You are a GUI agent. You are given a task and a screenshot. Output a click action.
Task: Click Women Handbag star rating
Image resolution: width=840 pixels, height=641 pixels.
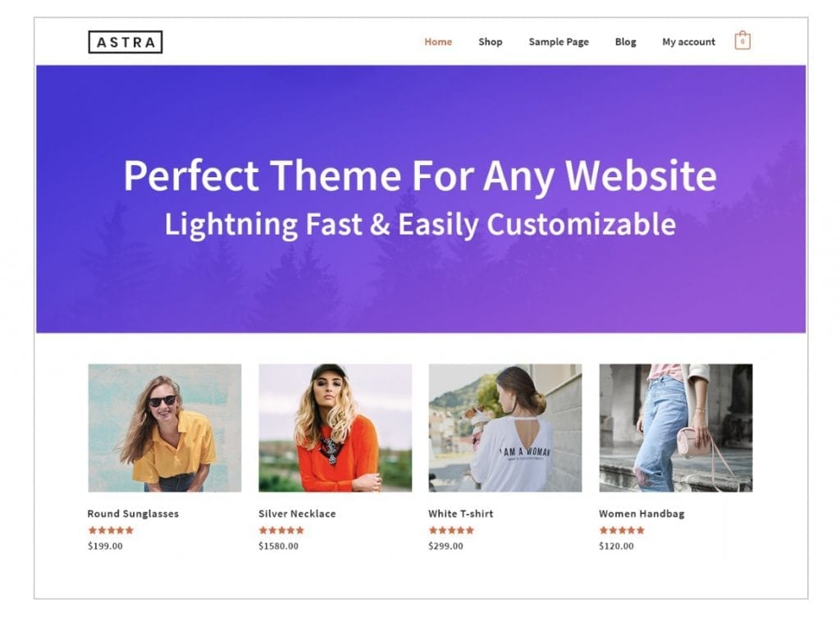[x=622, y=530]
